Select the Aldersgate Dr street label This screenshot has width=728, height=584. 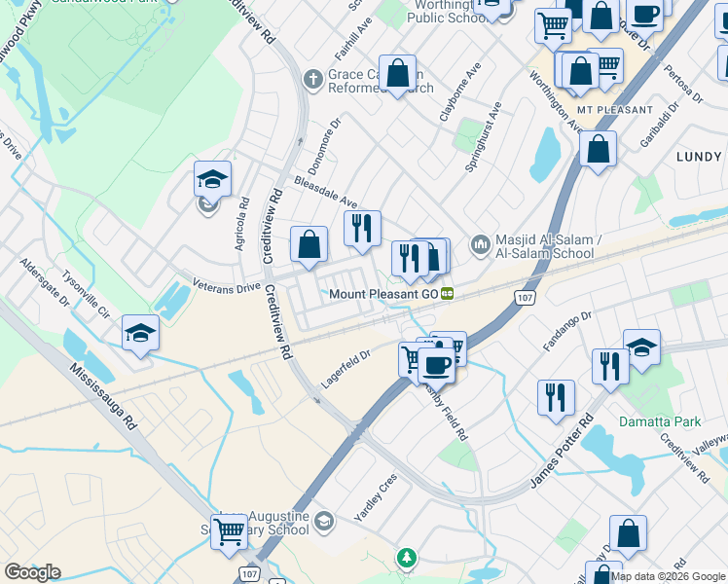click(x=44, y=282)
